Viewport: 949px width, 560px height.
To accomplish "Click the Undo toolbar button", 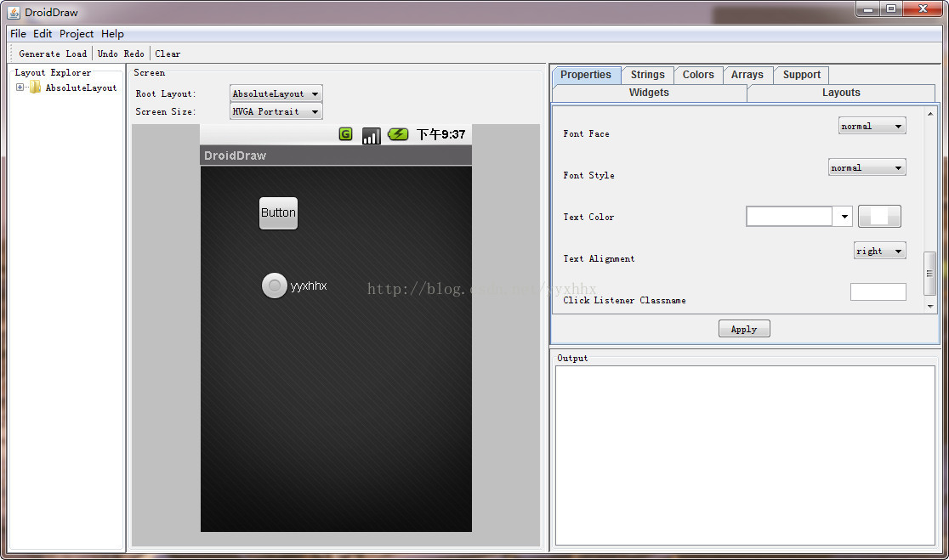I will click(108, 54).
